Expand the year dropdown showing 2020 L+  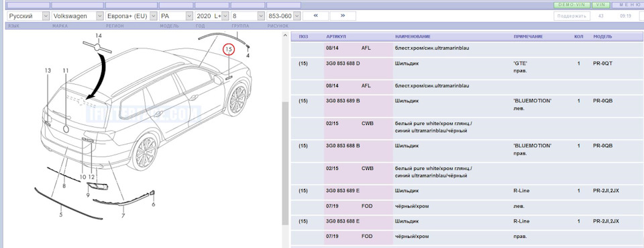point(211,16)
